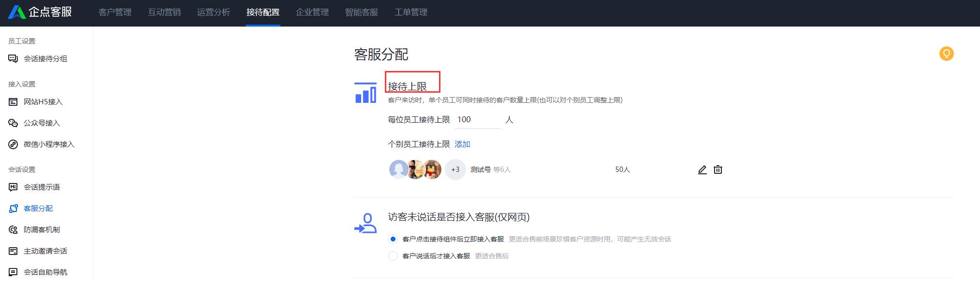Open 微信小程序接入 settings

(49, 144)
